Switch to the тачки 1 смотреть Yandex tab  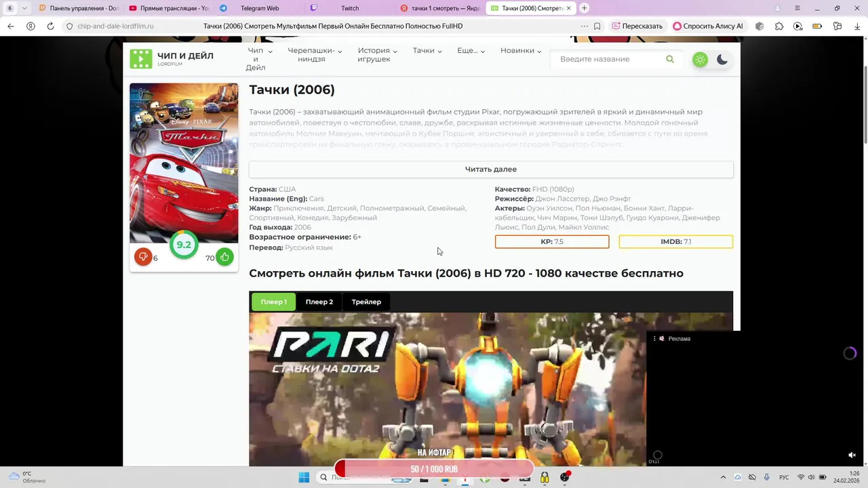[440, 8]
